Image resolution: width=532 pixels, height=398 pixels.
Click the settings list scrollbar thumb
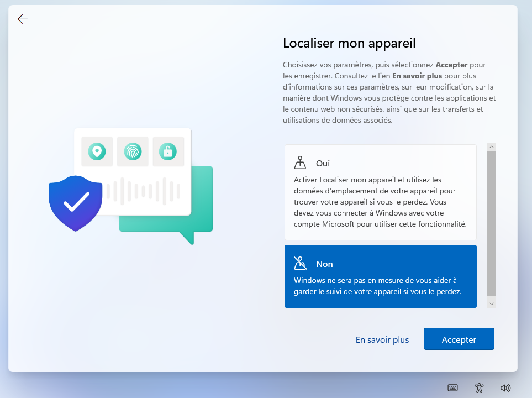[492, 224]
